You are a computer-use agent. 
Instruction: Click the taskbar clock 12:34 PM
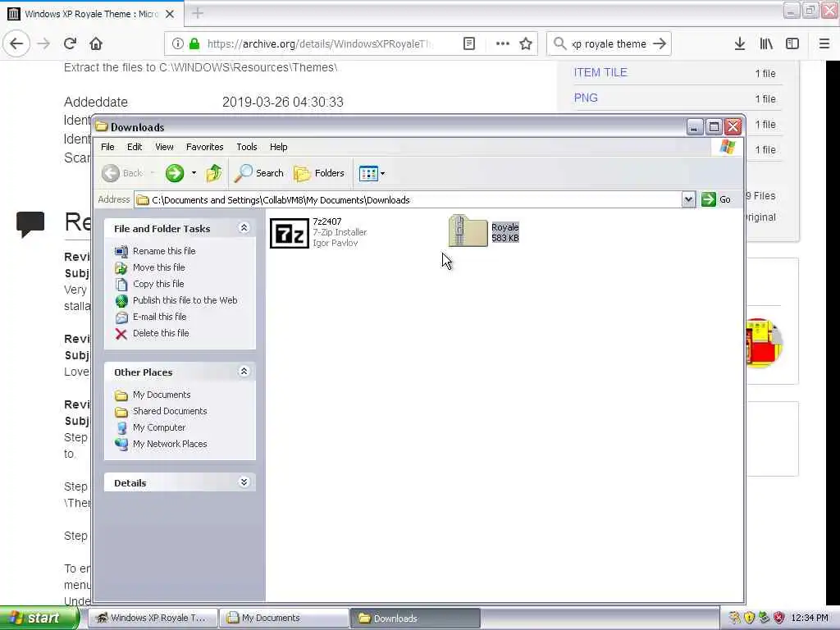[810, 619]
